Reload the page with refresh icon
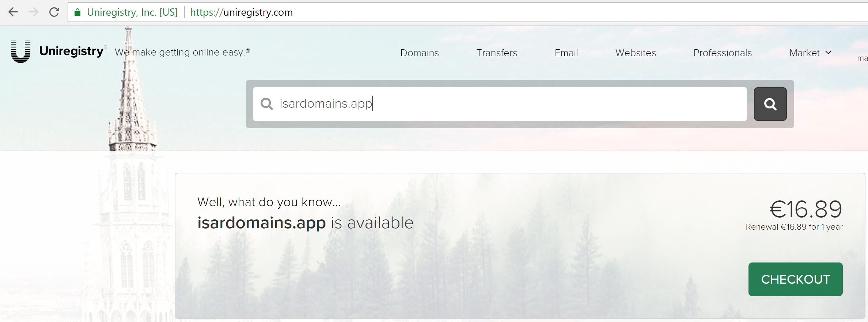The image size is (868, 322). click(x=54, y=12)
